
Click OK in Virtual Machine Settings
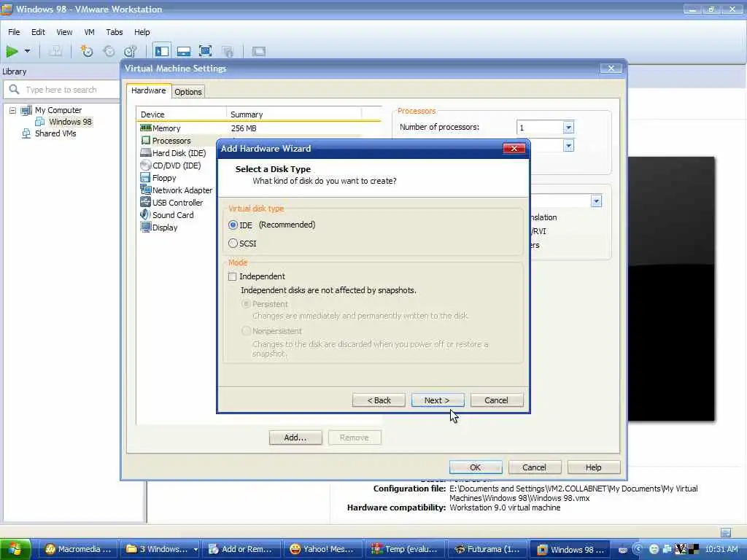[476, 467]
